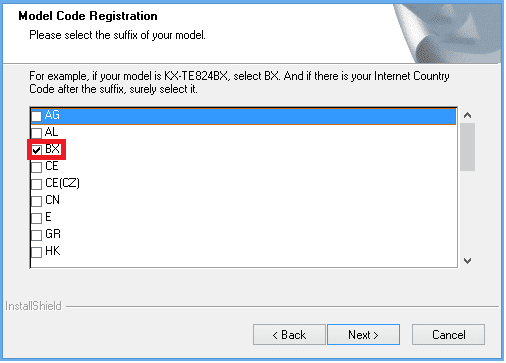Tick the CN suffix checkbox

click(x=36, y=201)
